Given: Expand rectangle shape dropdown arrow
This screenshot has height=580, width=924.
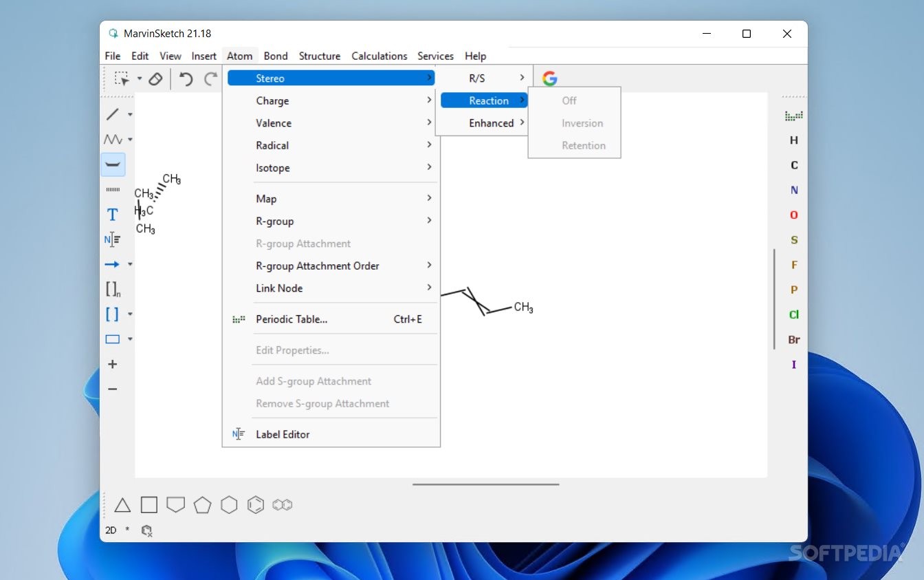Looking at the screenshot, I should point(130,339).
